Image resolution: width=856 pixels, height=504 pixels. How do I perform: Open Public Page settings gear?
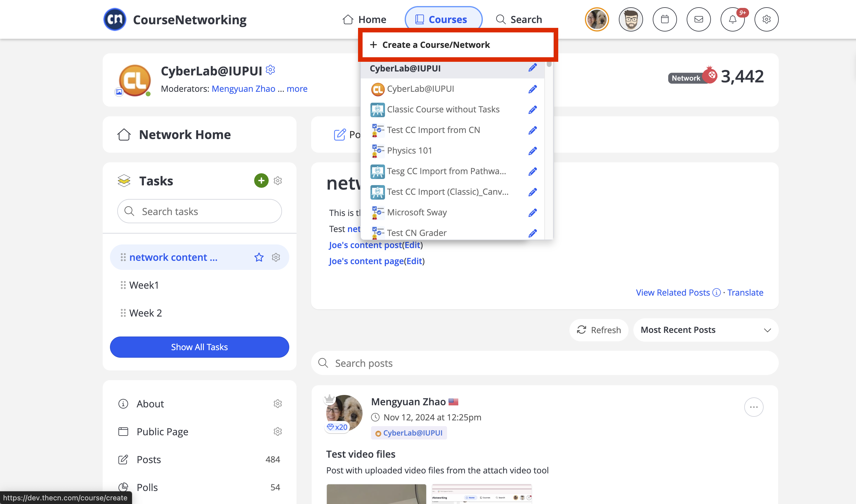click(278, 431)
